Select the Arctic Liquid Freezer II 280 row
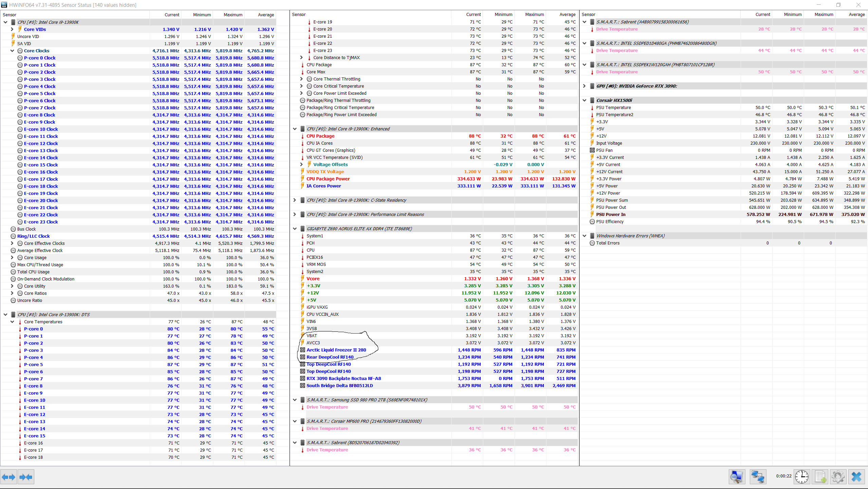This screenshot has width=868, height=489. pos(336,350)
